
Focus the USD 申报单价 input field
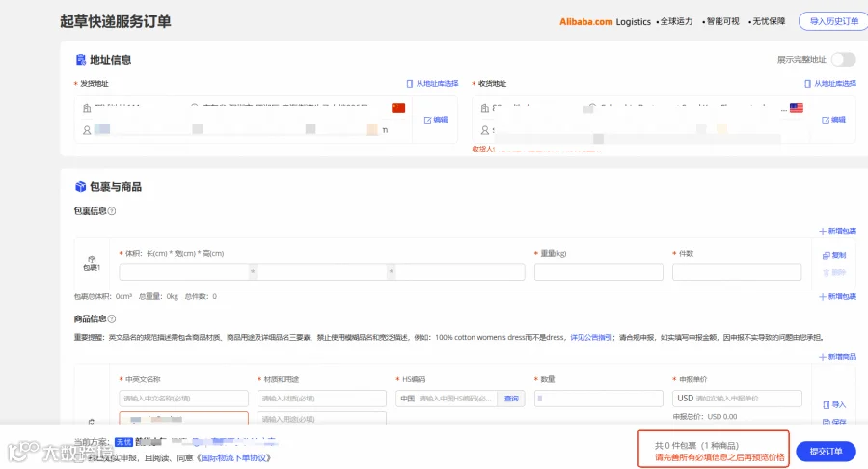coord(737,399)
